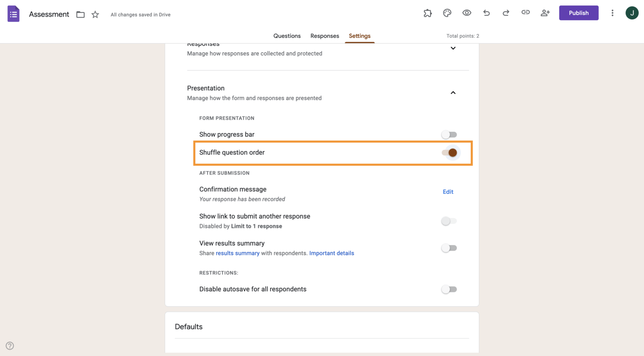The width and height of the screenshot is (644, 356).
Task: Star the Assessment form
Action: (95, 14)
